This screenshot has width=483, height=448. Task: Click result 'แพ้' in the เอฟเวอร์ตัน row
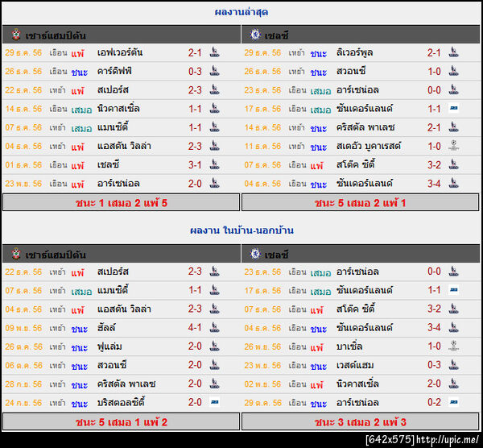pos(77,53)
